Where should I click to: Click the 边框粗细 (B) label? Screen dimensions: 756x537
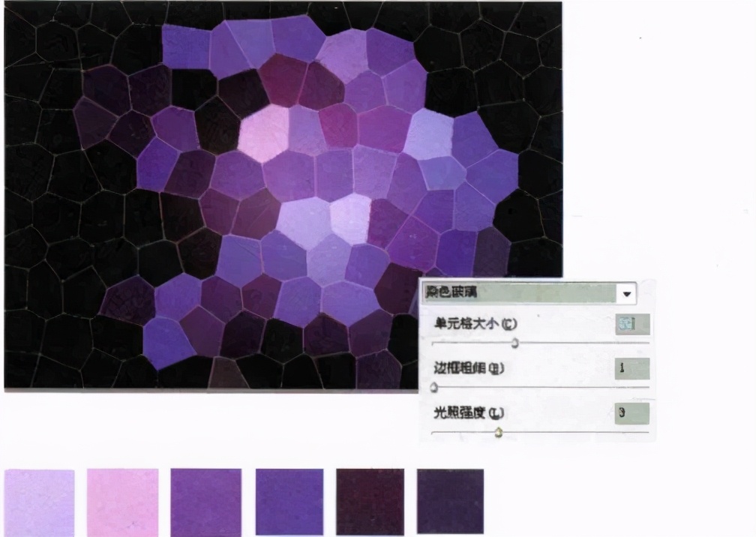click(x=469, y=368)
